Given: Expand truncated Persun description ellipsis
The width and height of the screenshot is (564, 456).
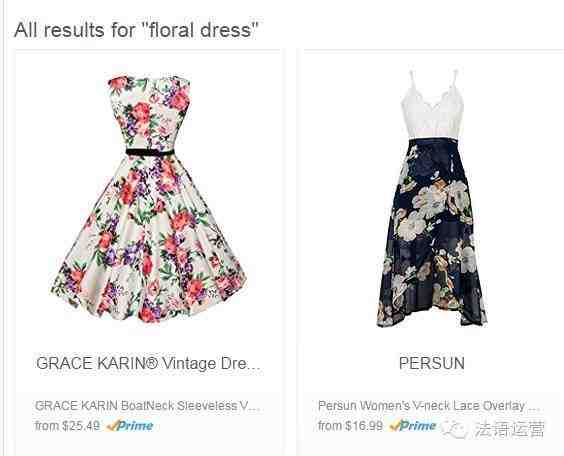Looking at the screenshot, I should tap(535, 409).
